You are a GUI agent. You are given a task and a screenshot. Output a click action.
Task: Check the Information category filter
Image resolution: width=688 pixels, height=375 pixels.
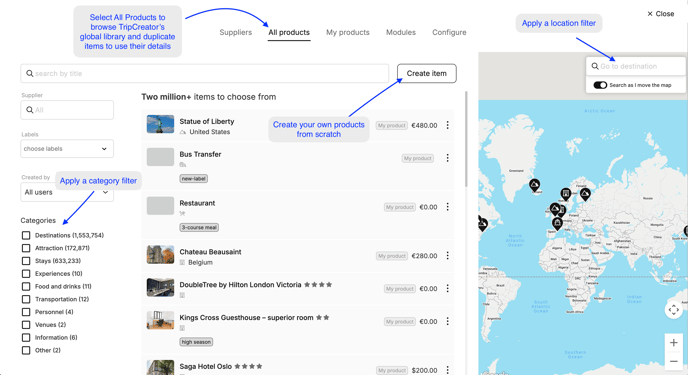[x=26, y=337]
